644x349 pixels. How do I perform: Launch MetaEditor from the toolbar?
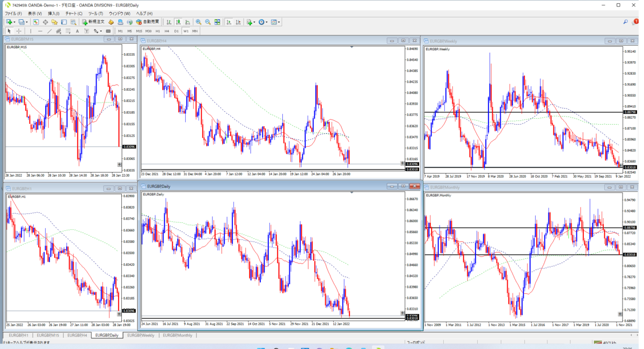pos(111,22)
